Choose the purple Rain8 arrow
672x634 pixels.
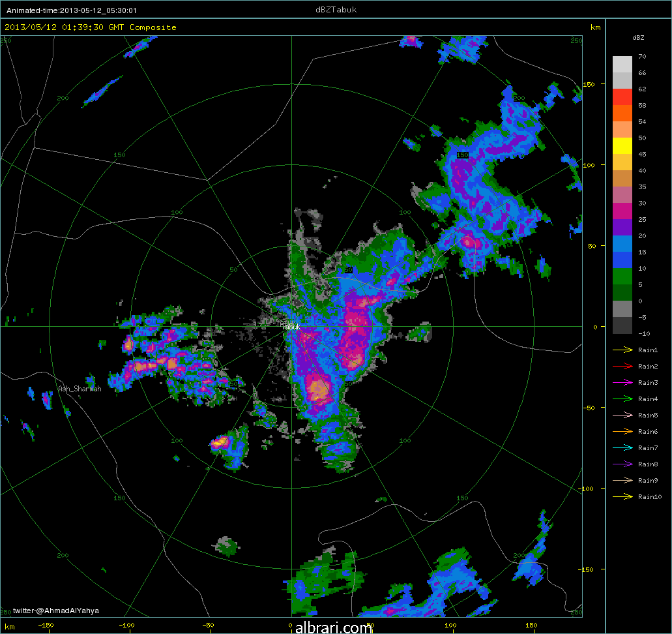[x=622, y=464]
